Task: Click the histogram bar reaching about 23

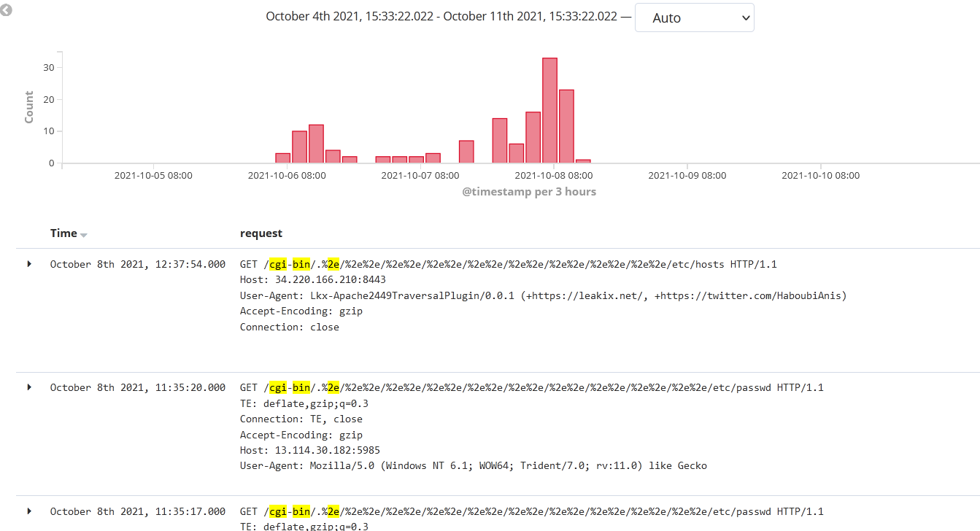Action: 566,126
